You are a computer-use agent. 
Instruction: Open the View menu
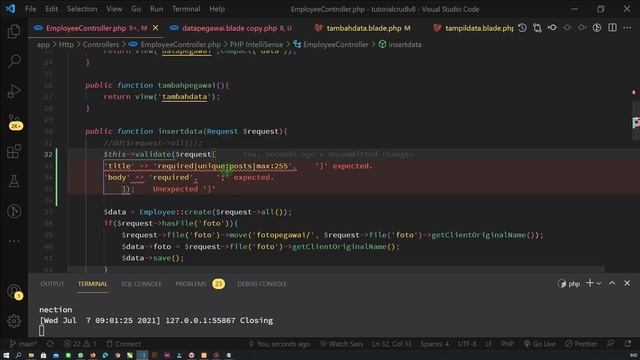click(x=114, y=9)
